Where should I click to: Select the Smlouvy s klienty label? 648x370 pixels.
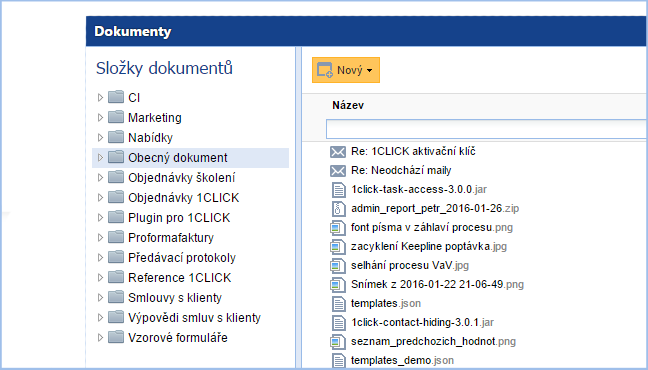click(x=175, y=298)
